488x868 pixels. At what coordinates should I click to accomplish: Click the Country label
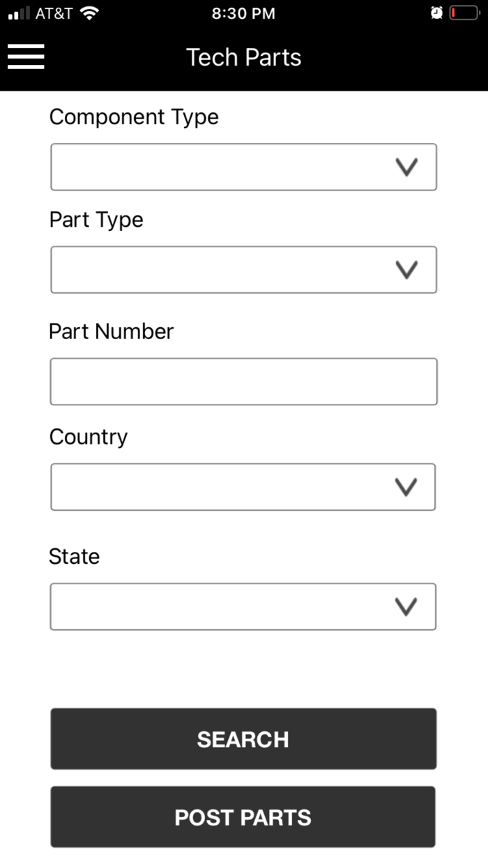point(88,436)
